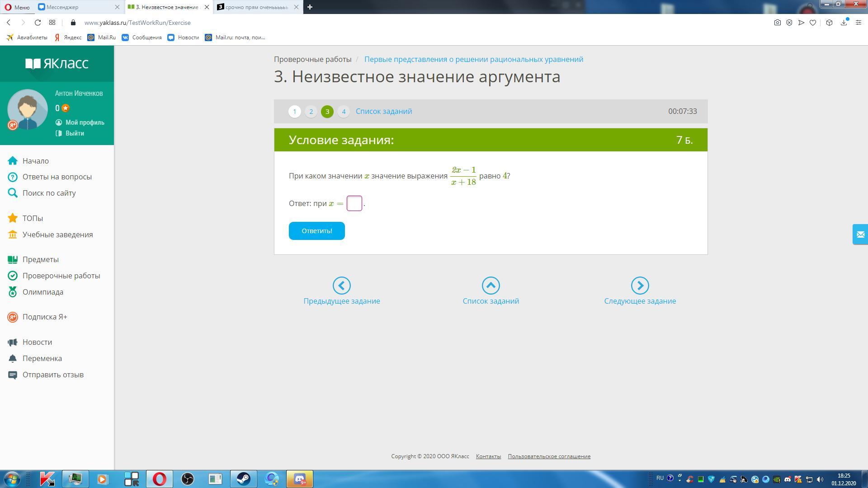Image resolution: width=868 pixels, height=488 pixels.
Task: Open Steam from the taskbar
Action: tap(244, 479)
